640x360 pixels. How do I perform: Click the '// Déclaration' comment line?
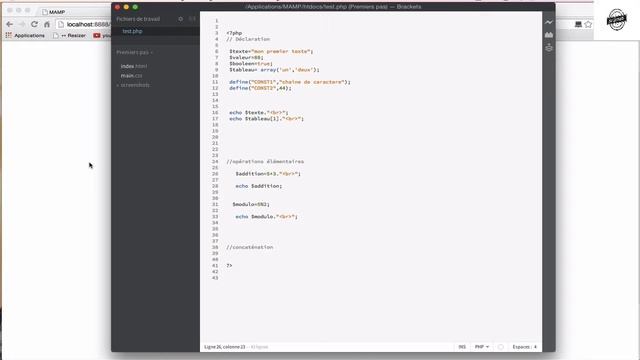pyautogui.click(x=248, y=39)
